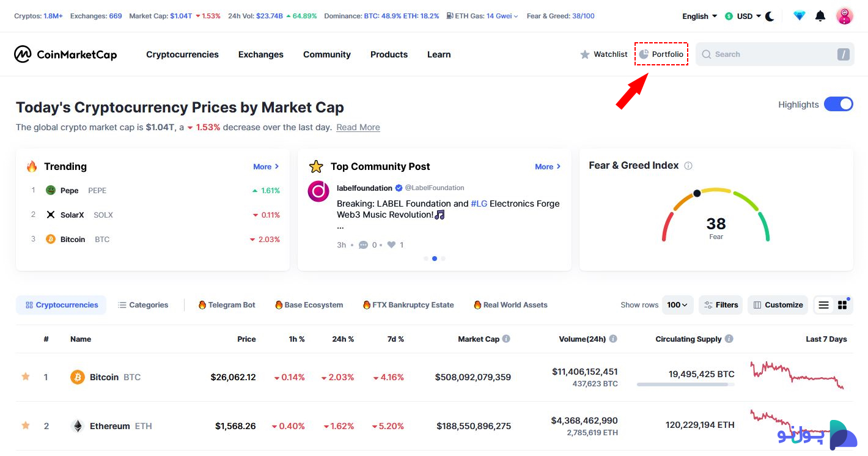Sort by the Price column header
The width and height of the screenshot is (868, 456).
click(246, 339)
